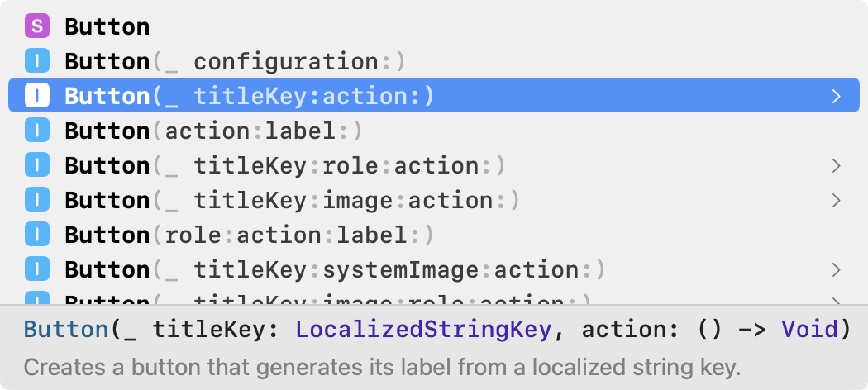Click the white initializer icon on the highlighted row
The height and width of the screenshot is (390, 868).
37,95
